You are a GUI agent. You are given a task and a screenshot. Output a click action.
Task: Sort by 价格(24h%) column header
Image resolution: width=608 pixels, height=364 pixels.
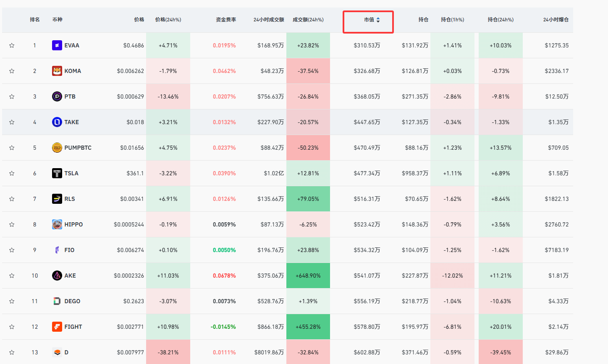(168, 20)
